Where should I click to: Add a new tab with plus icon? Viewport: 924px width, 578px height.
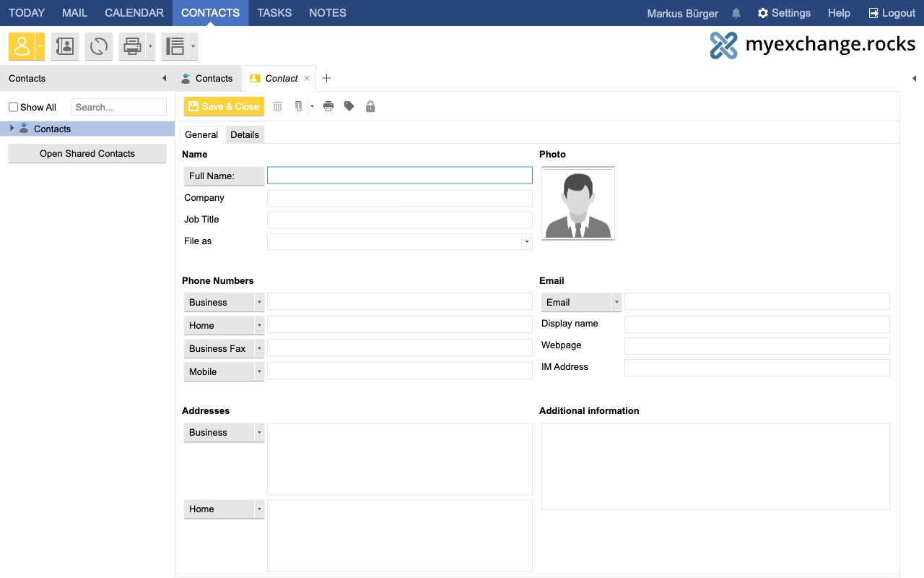[326, 78]
